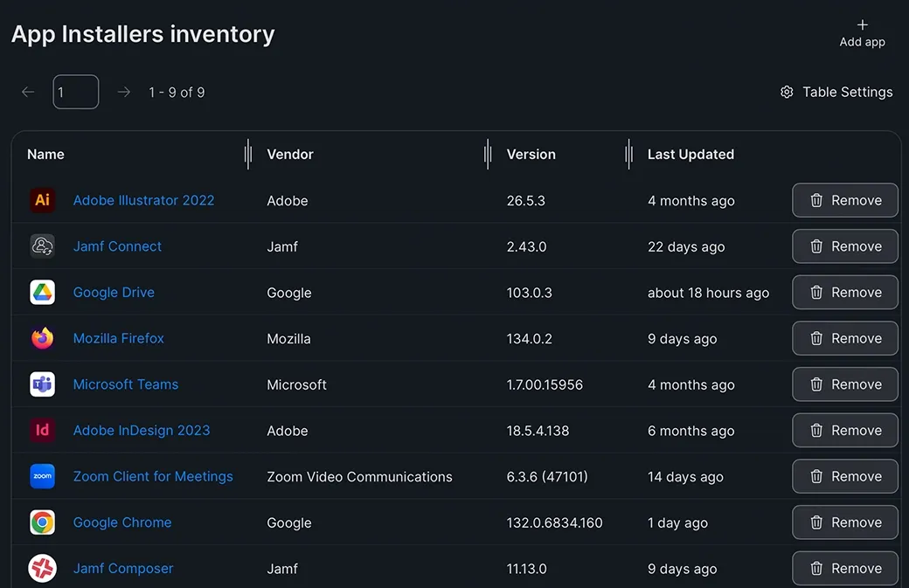Click trash icon in Adobe Illustrator 2022 row
Image resolution: width=909 pixels, height=588 pixels.
[x=816, y=200]
